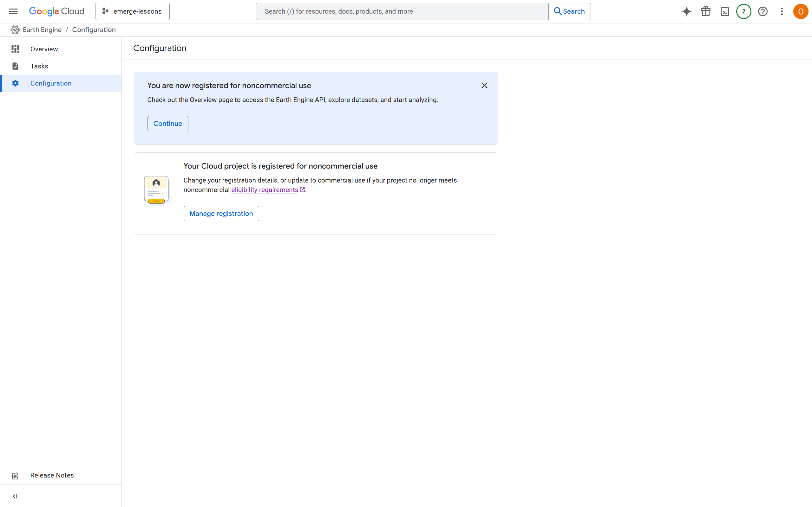View notifications showing 2 alerts
The width and height of the screenshot is (812, 507).
[x=743, y=11]
